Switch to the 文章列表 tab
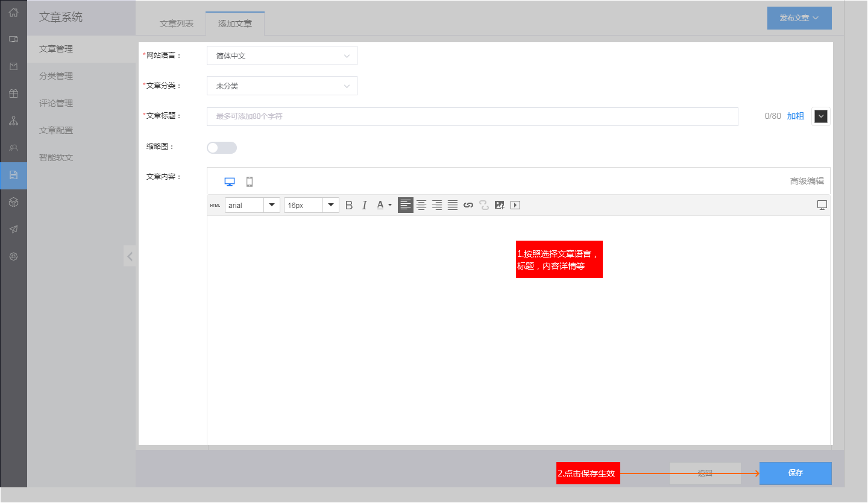 pyautogui.click(x=177, y=24)
